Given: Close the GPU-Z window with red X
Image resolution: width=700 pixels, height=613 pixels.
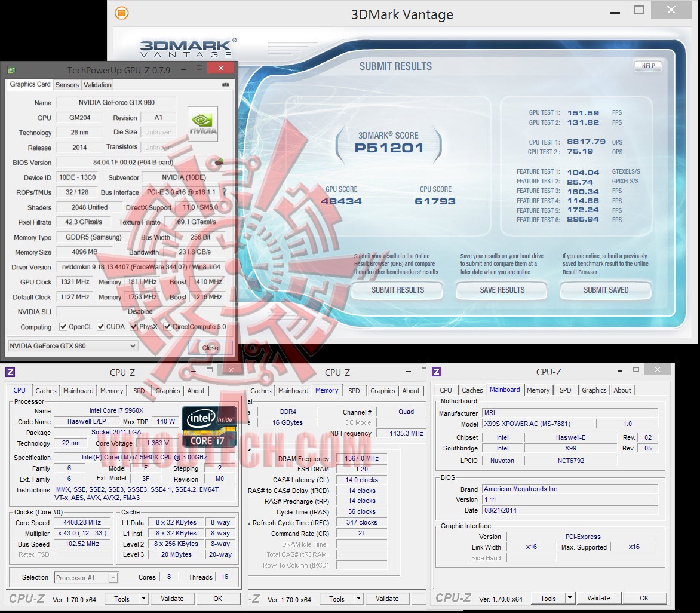Looking at the screenshot, I should [x=221, y=68].
